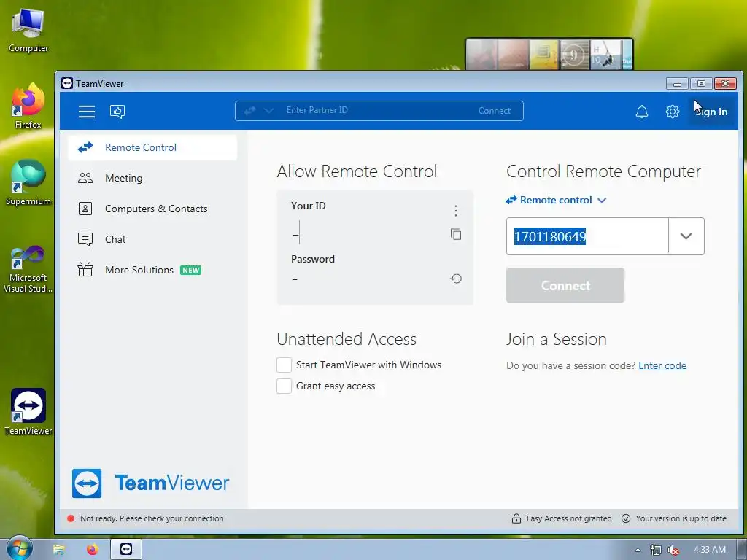
Task: Click the red not-ready status indicator
Action: pyautogui.click(x=71, y=518)
